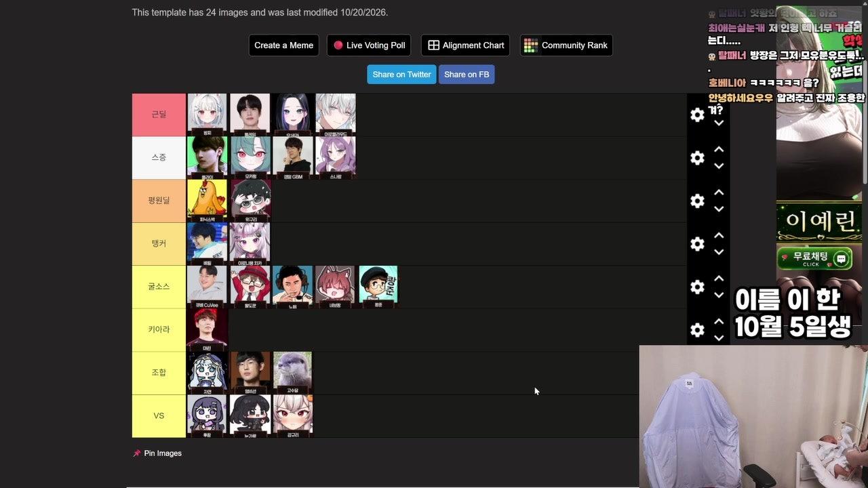Viewport: 868px width, 488px height.
Task: Move 평원딜 row up with chevron
Action: point(719,192)
